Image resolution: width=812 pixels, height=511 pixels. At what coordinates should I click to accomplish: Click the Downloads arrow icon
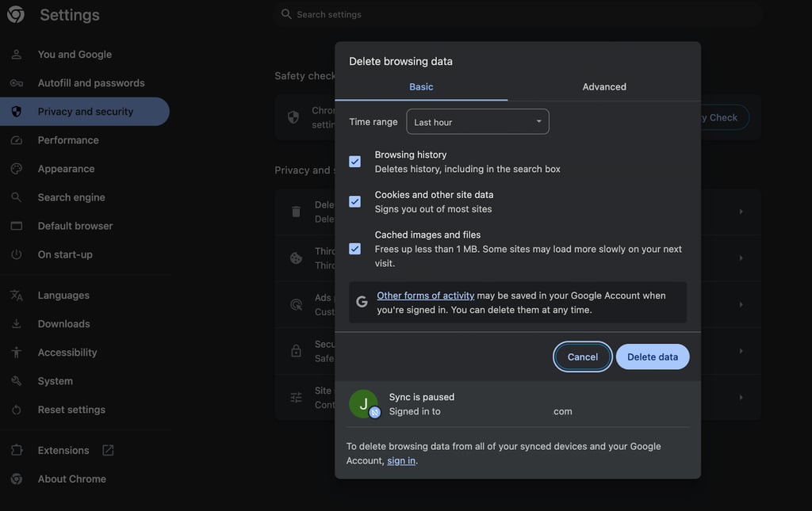(17, 324)
